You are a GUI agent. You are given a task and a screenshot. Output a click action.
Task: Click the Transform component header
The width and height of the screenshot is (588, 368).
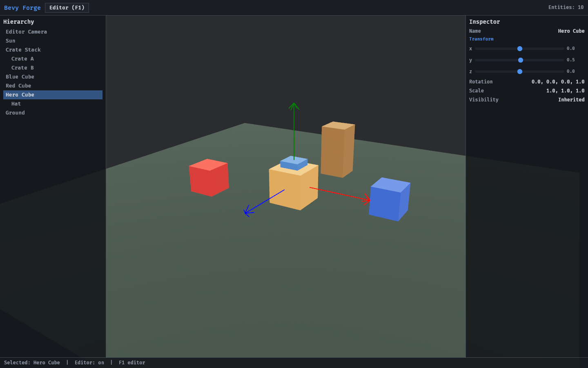click(x=481, y=39)
